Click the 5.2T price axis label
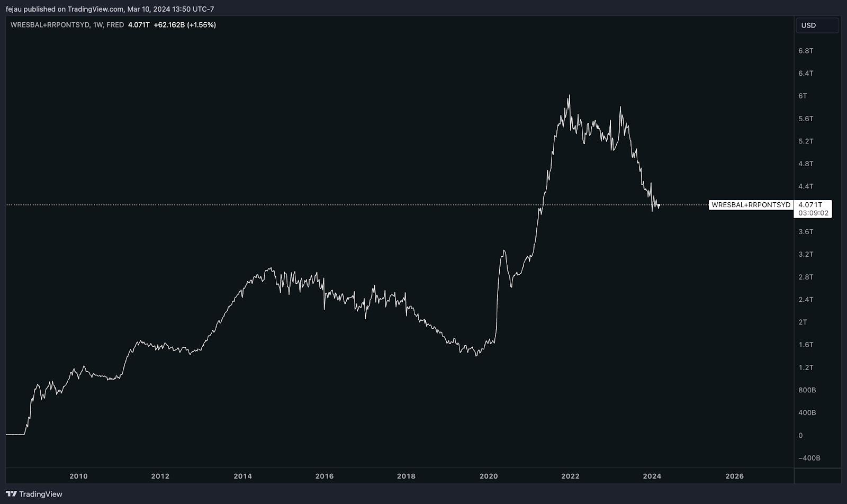847x504 pixels. (x=806, y=141)
